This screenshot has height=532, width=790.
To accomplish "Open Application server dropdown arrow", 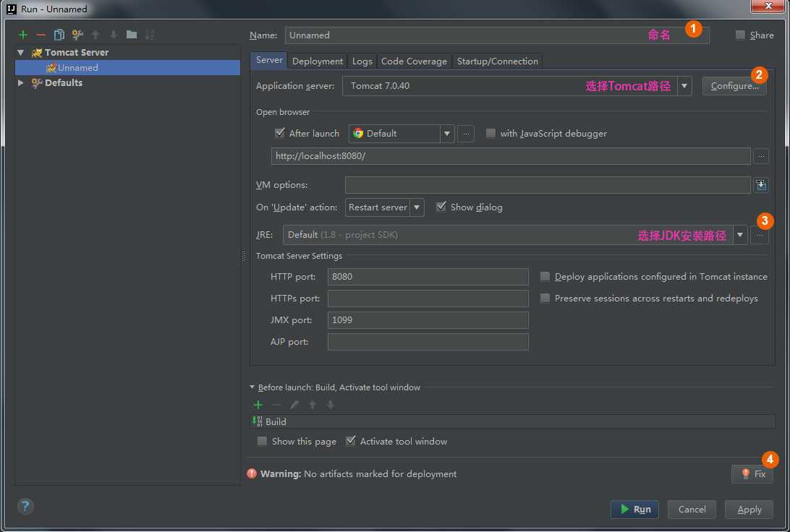I will coord(684,86).
